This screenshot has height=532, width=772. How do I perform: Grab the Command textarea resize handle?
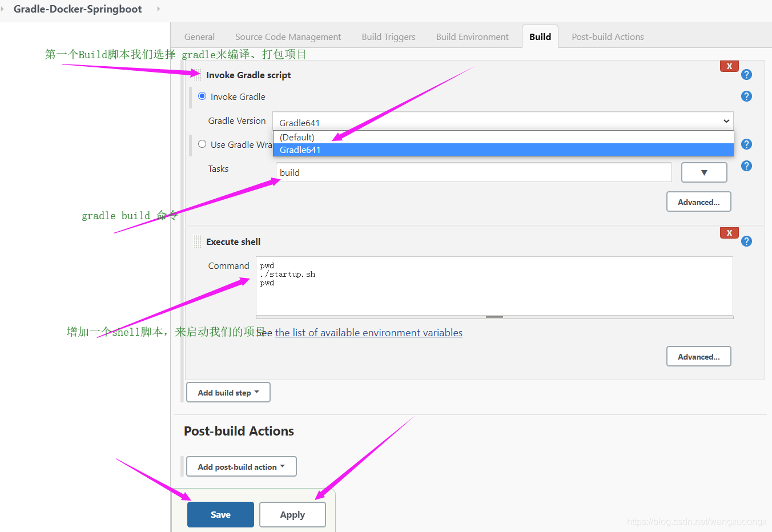[x=494, y=317]
